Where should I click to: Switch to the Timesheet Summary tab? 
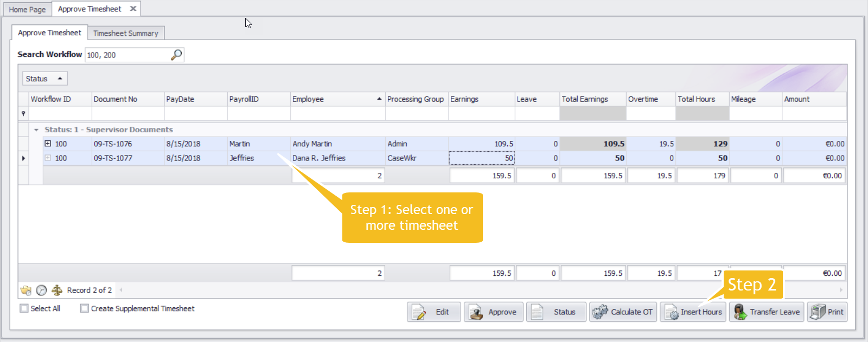(125, 33)
